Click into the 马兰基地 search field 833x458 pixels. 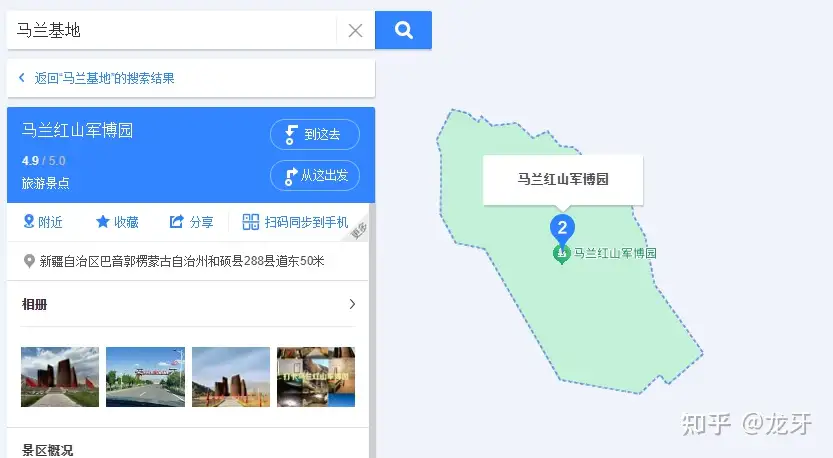coord(172,30)
